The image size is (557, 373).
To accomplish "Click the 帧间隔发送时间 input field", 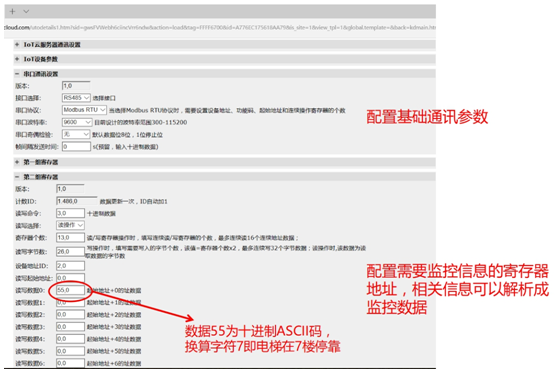I will tap(76, 146).
